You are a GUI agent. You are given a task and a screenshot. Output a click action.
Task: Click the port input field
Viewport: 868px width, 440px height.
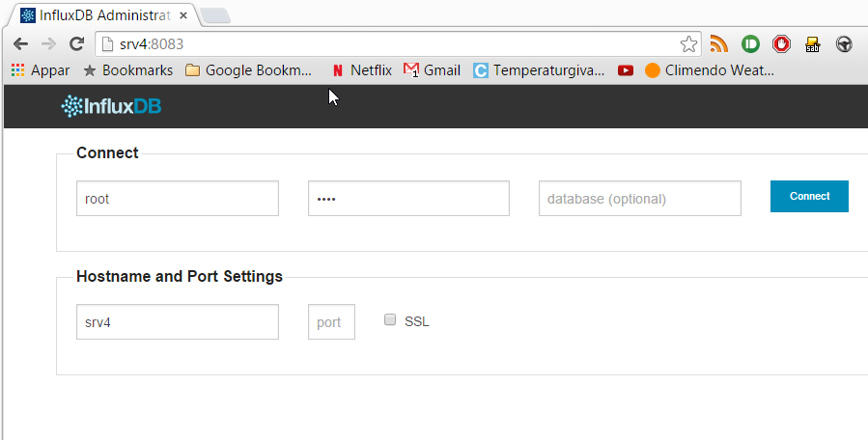331,321
